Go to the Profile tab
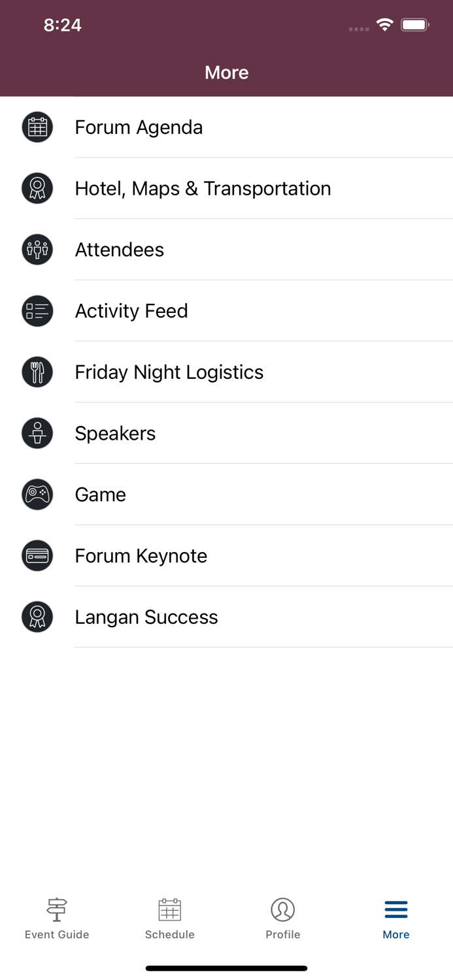This screenshot has width=453, height=980. [x=283, y=918]
